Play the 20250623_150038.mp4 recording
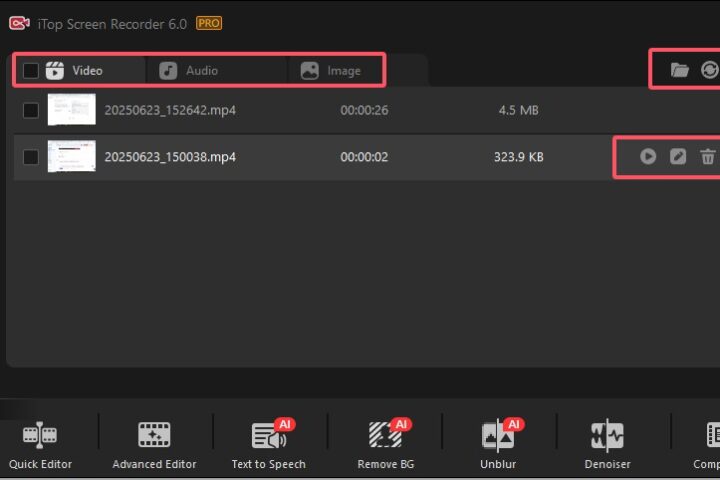 [x=648, y=157]
